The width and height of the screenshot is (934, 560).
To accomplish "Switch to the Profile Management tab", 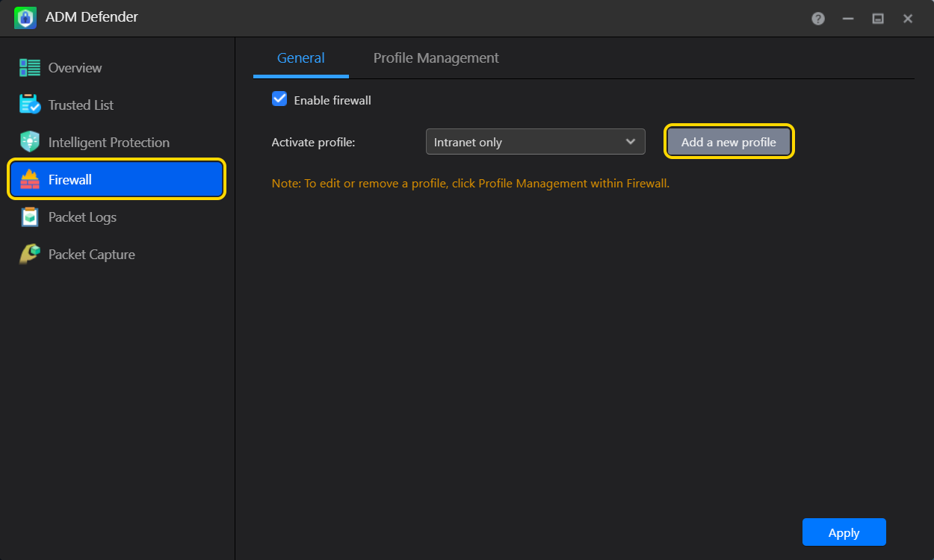I will (x=436, y=58).
